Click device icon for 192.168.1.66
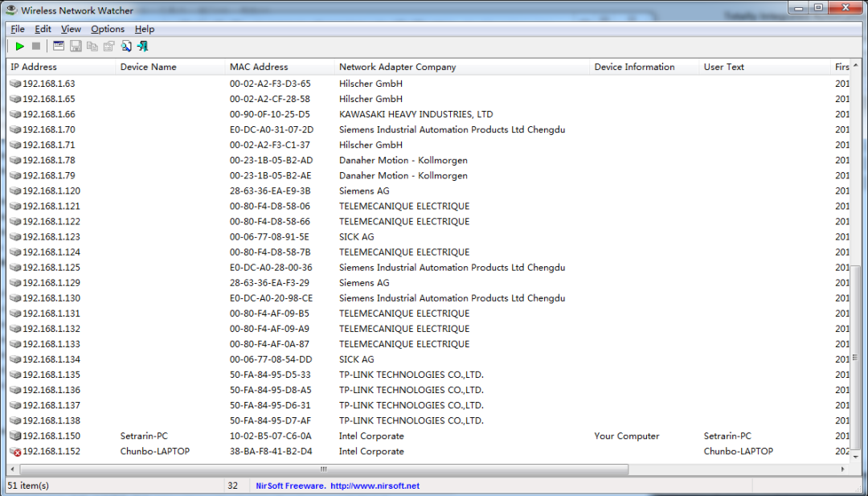The image size is (868, 496). click(15, 115)
